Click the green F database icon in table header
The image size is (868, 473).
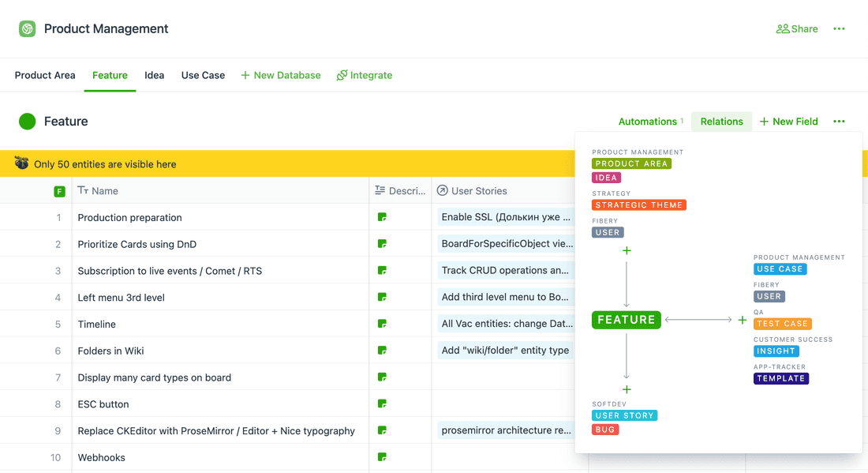tap(59, 190)
